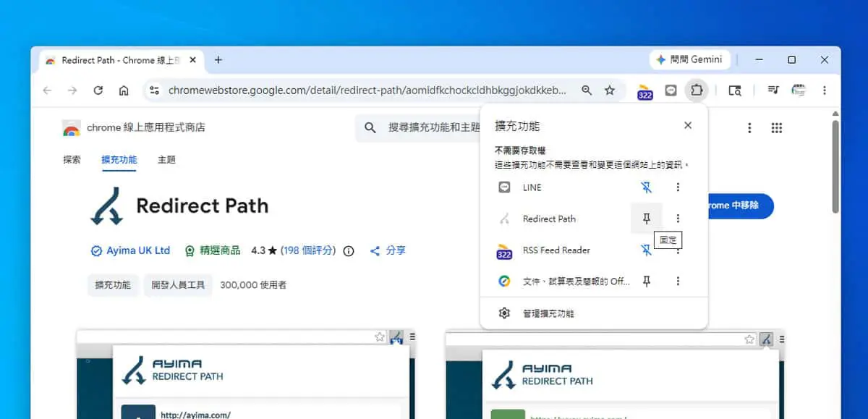Open the media control toolbar icon
Image resolution: width=868 pixels, height=419 pixels.
point(773,90)
